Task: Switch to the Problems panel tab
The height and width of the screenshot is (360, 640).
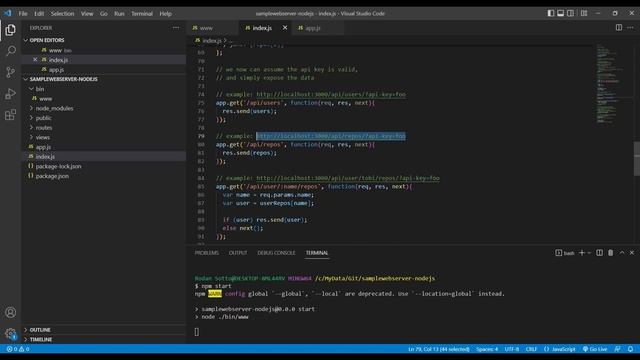Action: click(x=207, y=253)
